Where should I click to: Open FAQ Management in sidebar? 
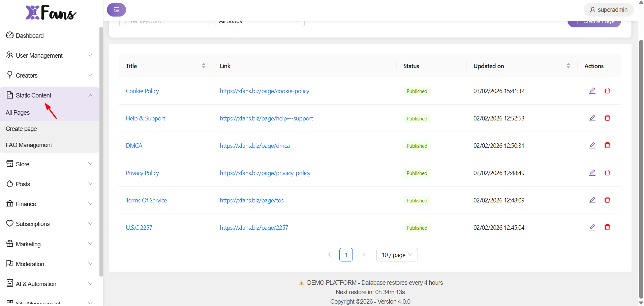click(29, 145)
